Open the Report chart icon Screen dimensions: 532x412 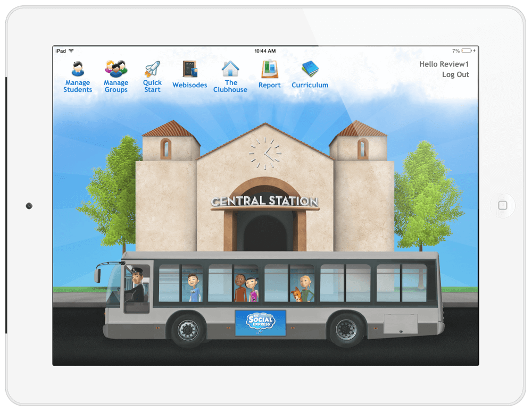[x=270, y=69]
